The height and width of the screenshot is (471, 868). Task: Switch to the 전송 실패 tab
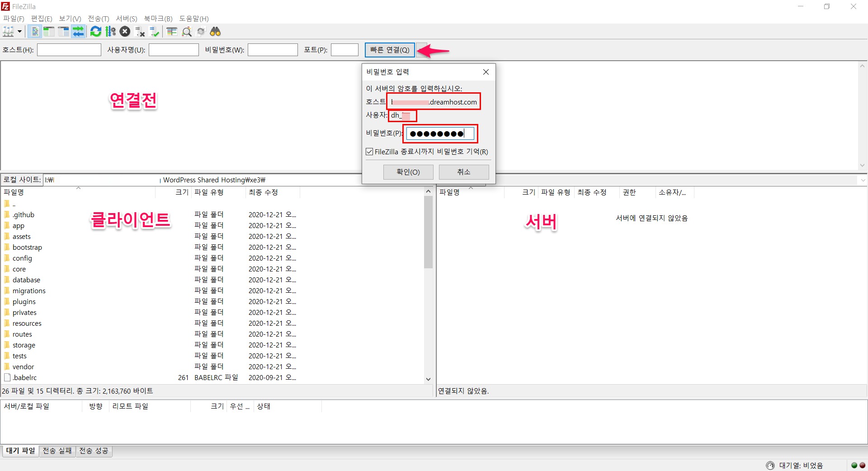[x=57, y=451]
